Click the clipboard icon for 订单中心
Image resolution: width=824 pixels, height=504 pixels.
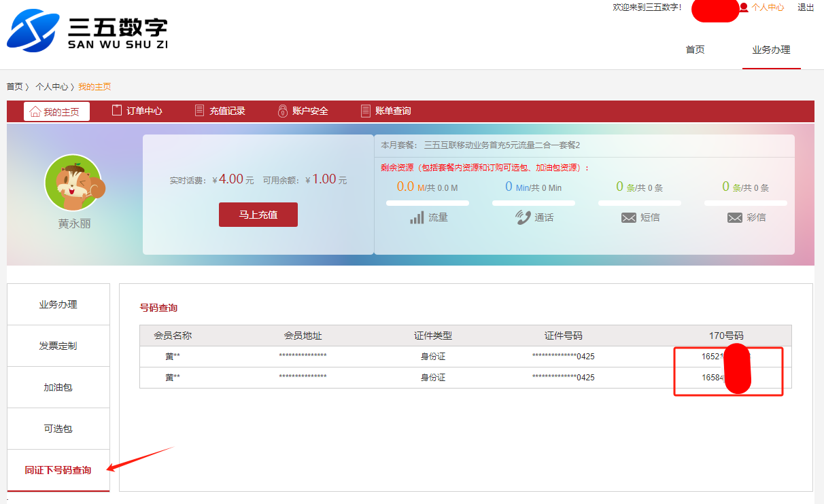[x=117, y=111]
